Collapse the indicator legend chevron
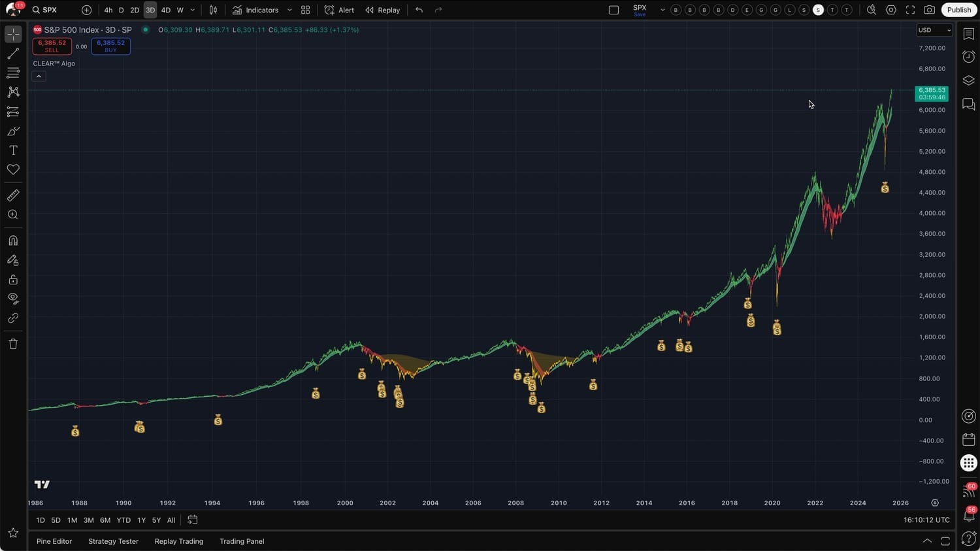980x551 pixels. pyautogui.click(x=39, y=76)
